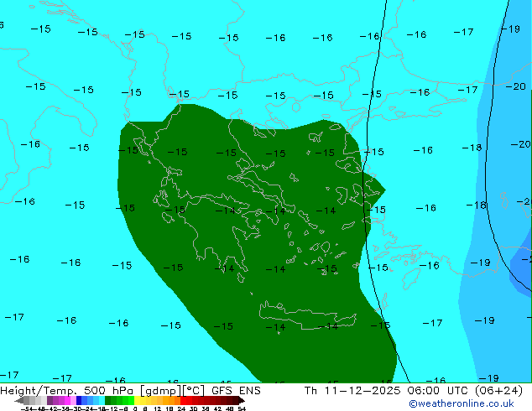The width and height of the screenshot is (532, 411).
Task: Click the '(06+24)' forecast run label
Action: click(x=498, y=391)
